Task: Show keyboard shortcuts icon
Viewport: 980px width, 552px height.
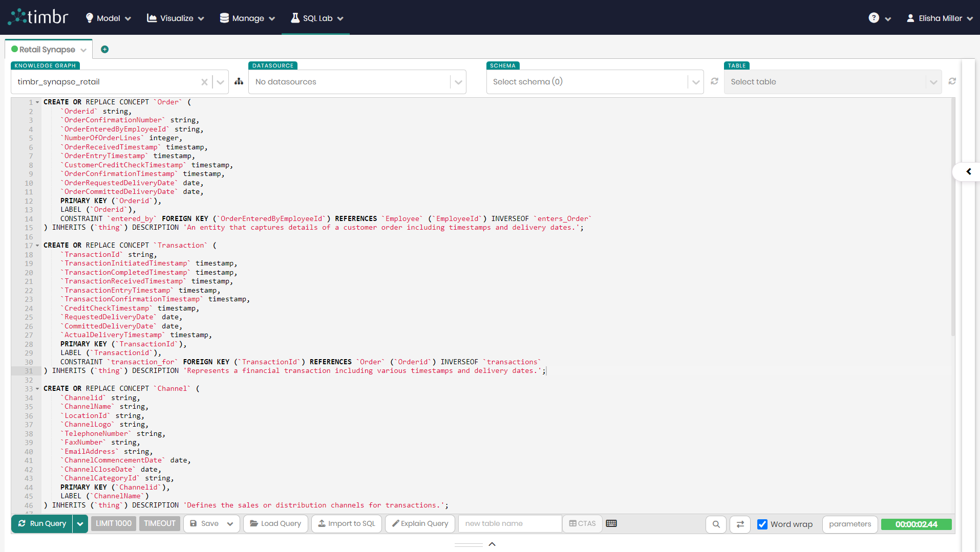Action: [611, 523]
